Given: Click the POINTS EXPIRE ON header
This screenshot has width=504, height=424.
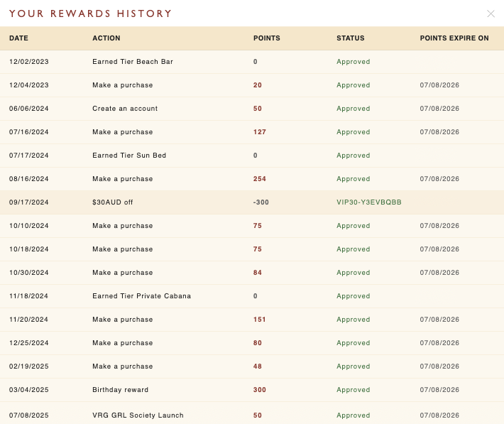Looking at the screenshot, I should click(x=454, y=38).
